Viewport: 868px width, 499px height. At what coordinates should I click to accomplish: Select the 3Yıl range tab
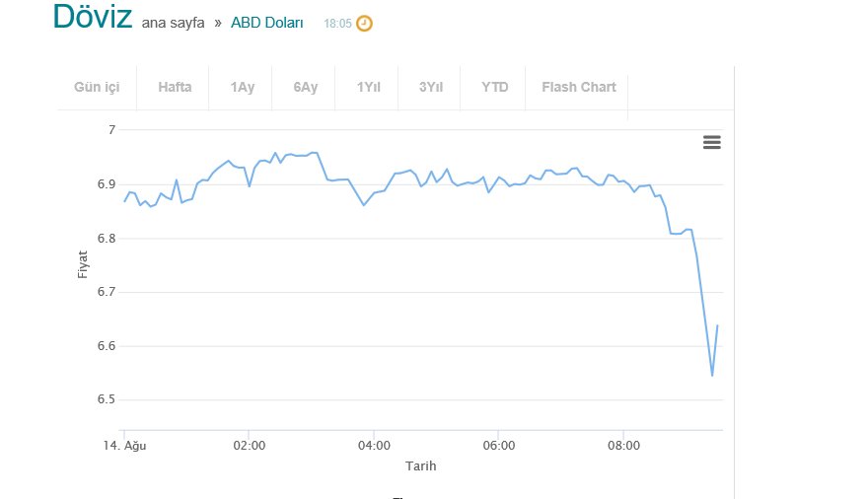tap(431, 87)
